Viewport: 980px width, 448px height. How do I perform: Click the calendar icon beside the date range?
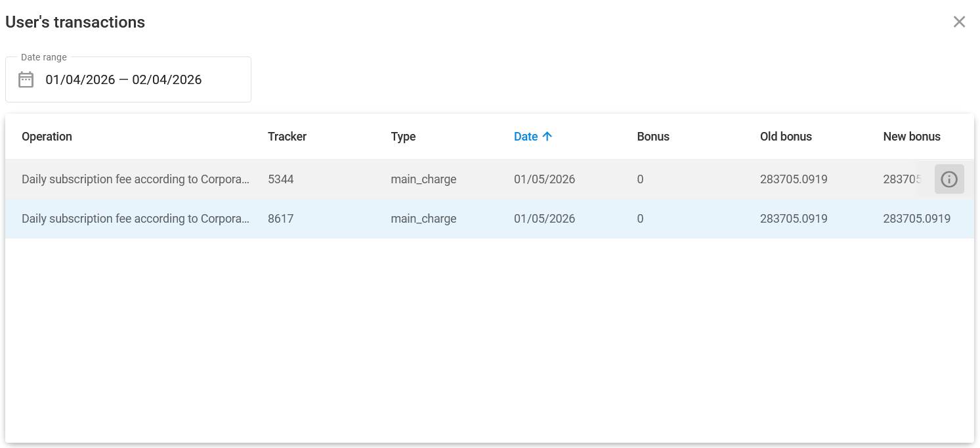(x=25, y=79)
